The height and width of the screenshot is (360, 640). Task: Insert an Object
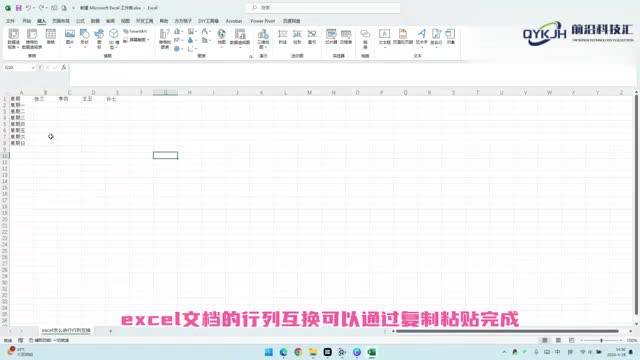(451, 37)
